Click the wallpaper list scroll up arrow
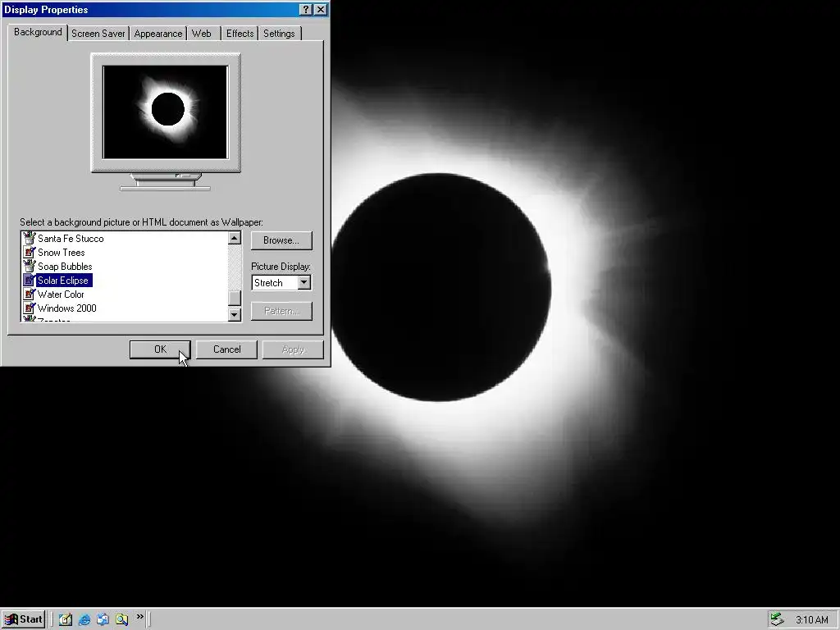This screenshot has height=630, width=840. (x=234, y=238)
